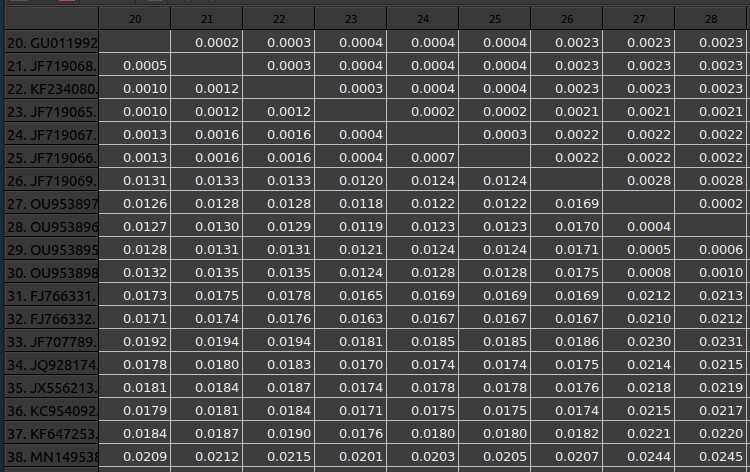The width and height of the screenshot is (750, 472).
Task: Select 0.0021 in JF719065 row, column 26
Action: (567, 111)
